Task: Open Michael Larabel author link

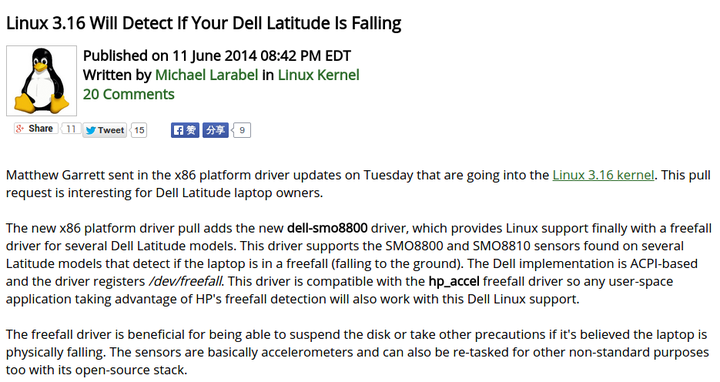Action: point(207,75)
